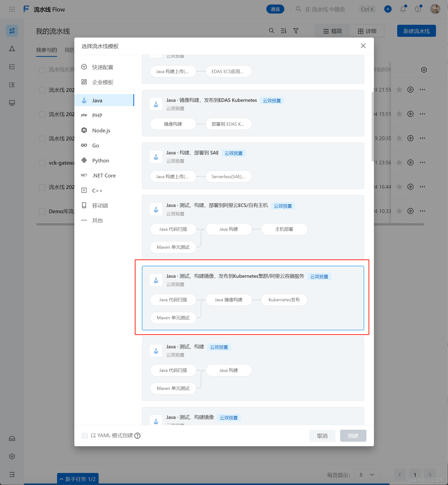448x485 pixels.
Task: Open table column settings hexagon icon
Action: coord(424,70)
